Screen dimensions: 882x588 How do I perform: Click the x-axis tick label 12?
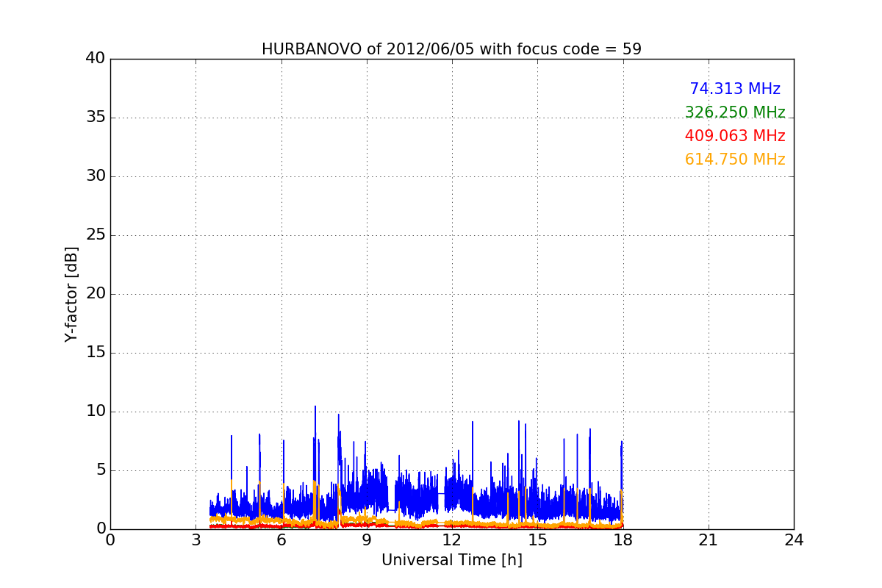452,540
